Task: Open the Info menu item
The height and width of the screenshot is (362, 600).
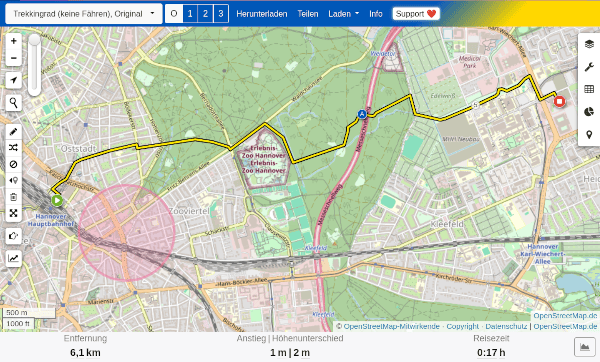Action: click(376, 14)
